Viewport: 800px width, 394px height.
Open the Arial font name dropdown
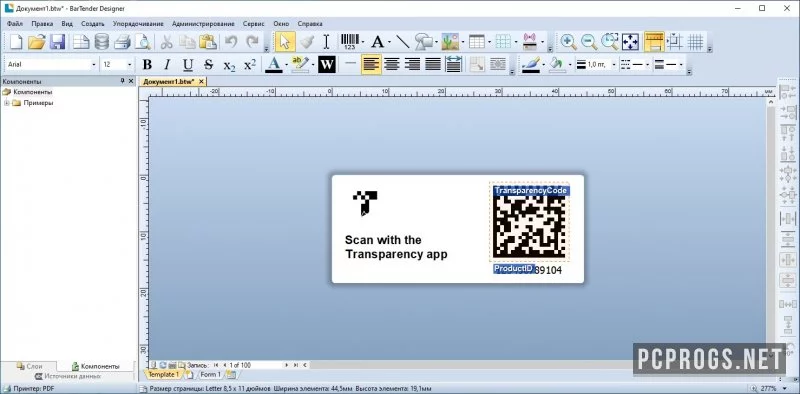[93, 65]
